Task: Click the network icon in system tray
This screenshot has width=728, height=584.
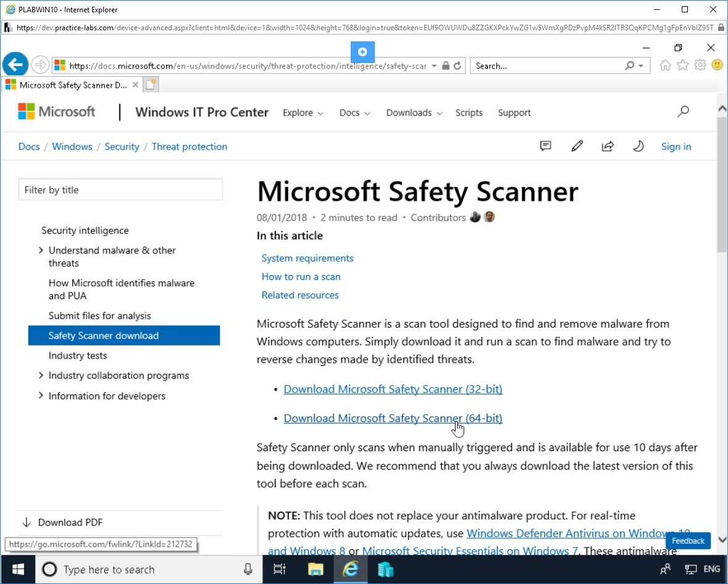Action: pos(691,569)
